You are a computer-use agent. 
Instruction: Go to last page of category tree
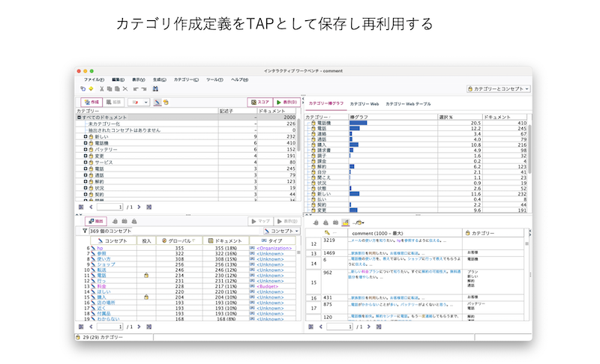click(x=149, y=207)
